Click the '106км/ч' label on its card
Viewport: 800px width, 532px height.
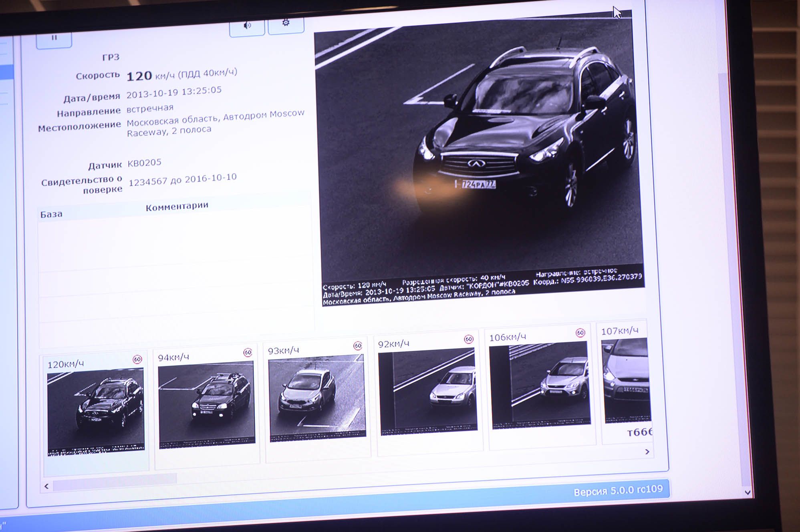(508, 337)
